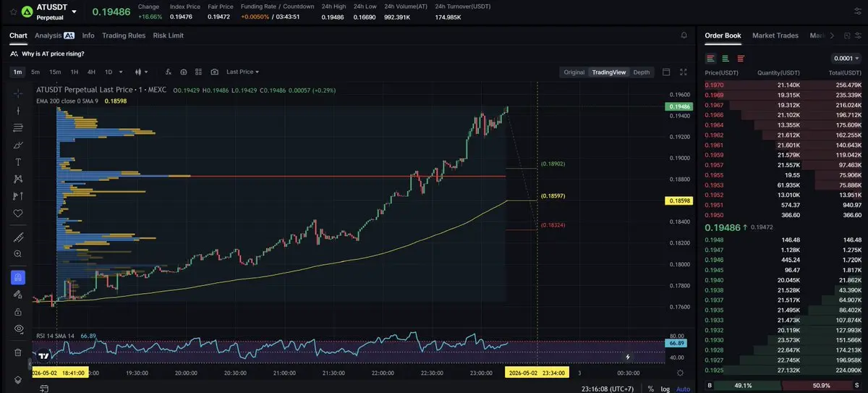Expand more timeframes dropdown after 1D
868x393 pixels.
pyautogui.click(x=120, y=72)
